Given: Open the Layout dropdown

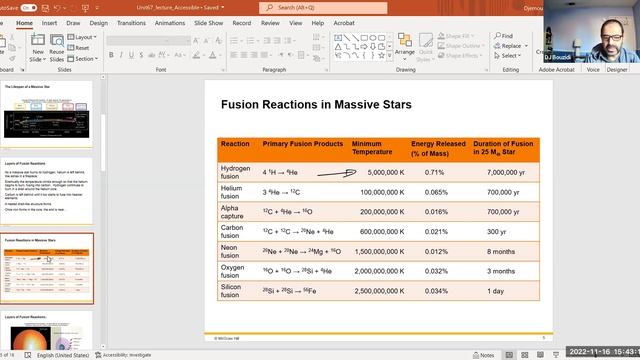Looking at the screenshot, I should [x=82, y=37].
